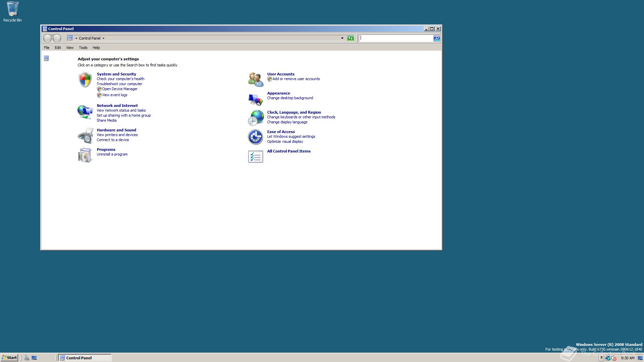This screenshot has width=644, height=362.
Task: Open the File menu
Action: (x=47, y=48)
